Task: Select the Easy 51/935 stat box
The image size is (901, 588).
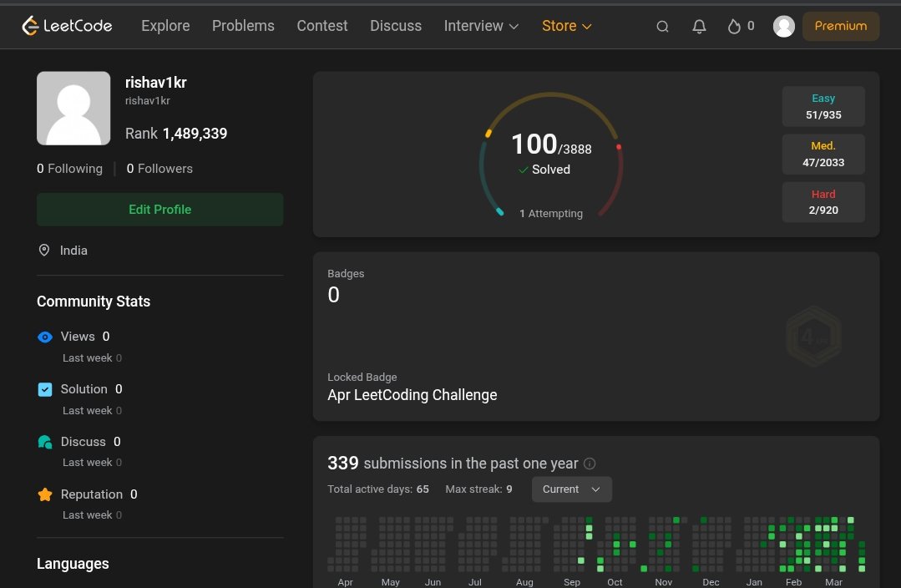Action: pyautogui.click(x=823, y=106)
